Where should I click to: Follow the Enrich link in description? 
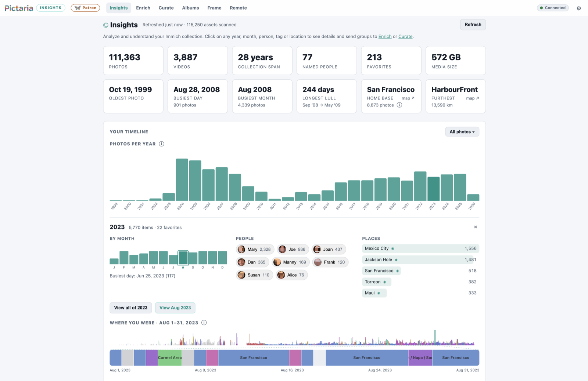click(385, 36)
